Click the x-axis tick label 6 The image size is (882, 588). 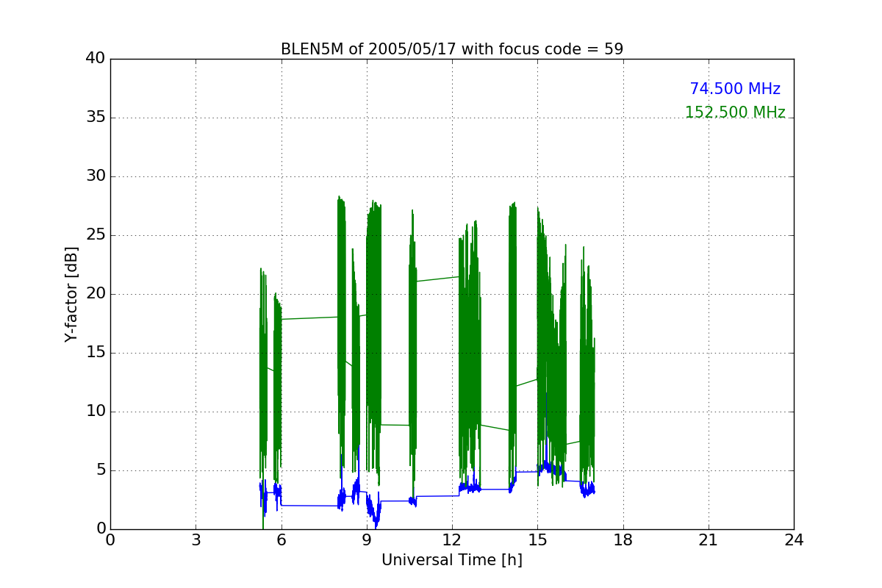(282, 540)
